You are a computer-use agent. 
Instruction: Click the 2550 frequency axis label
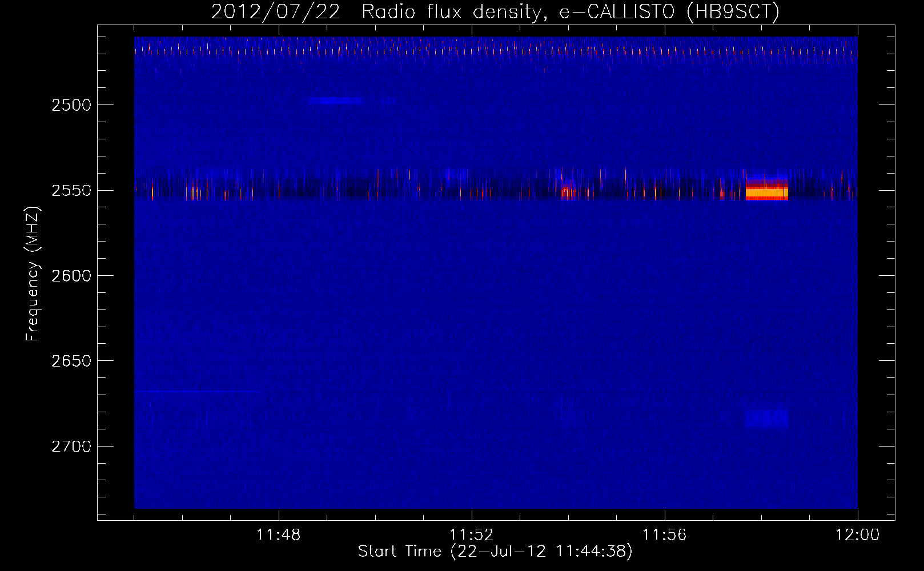(x=71, y=191)
